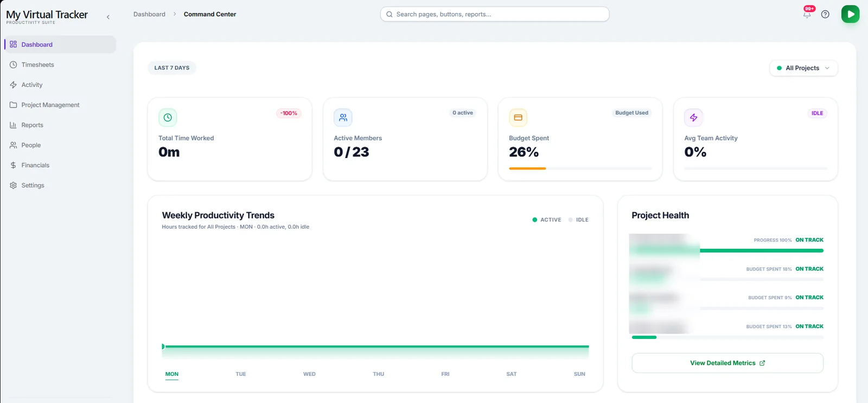The width and height of the screenshot is (868, 403).
Task: Click the Budget Spent card icon
Action: [x=518, y=117]
